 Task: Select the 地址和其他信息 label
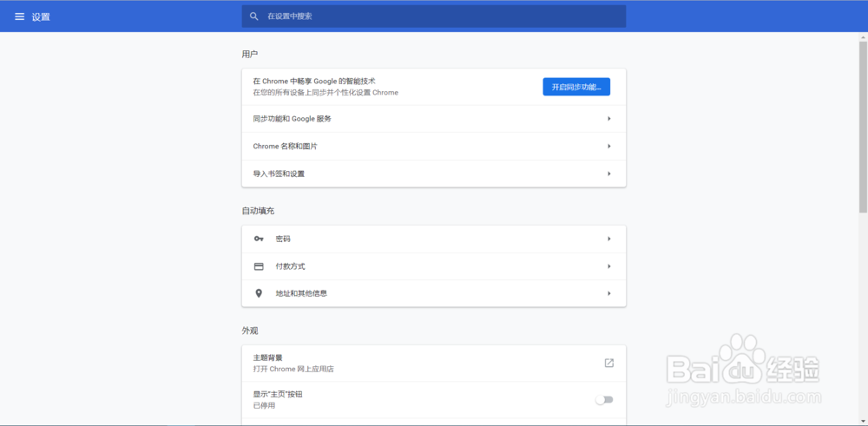pos(301,293)
